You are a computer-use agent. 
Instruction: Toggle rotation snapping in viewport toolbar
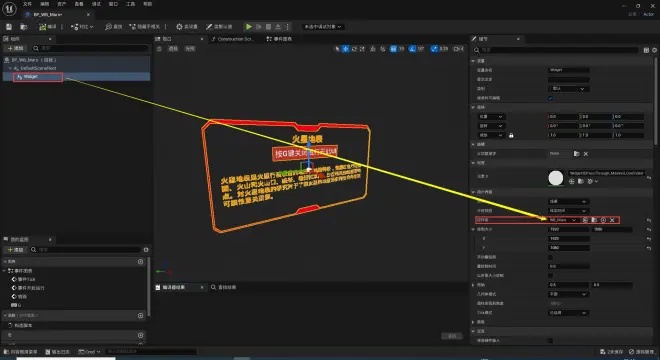click(x=412, y=49)
